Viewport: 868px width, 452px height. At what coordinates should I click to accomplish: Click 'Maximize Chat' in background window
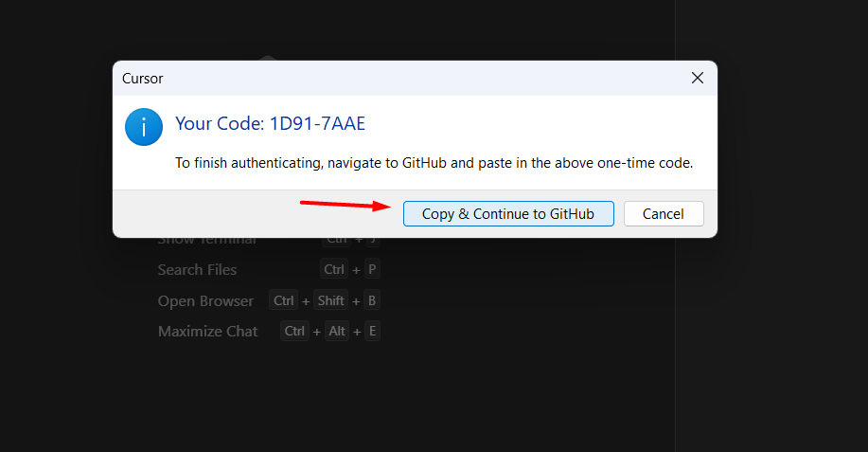[207, 332]
